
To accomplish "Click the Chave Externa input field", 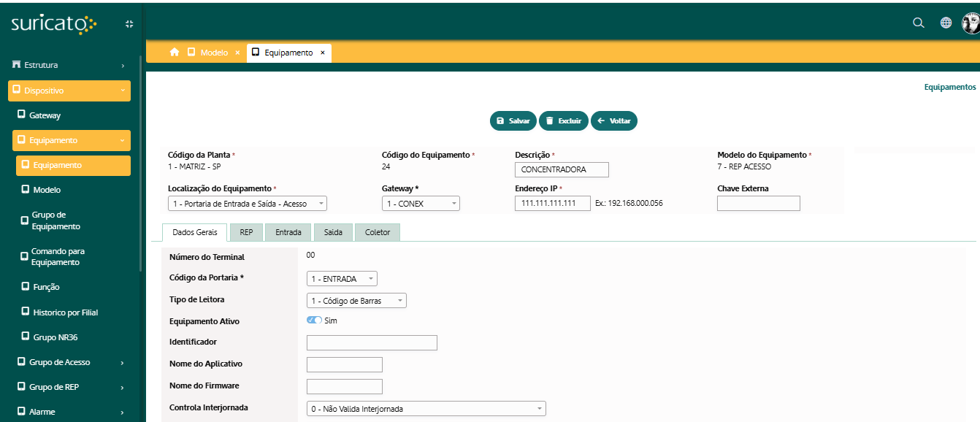I will tap(759, 203).
